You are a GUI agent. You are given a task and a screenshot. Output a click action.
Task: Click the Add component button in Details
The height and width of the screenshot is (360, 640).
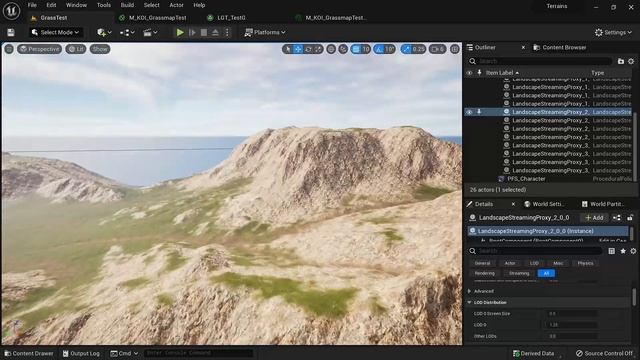594,218
